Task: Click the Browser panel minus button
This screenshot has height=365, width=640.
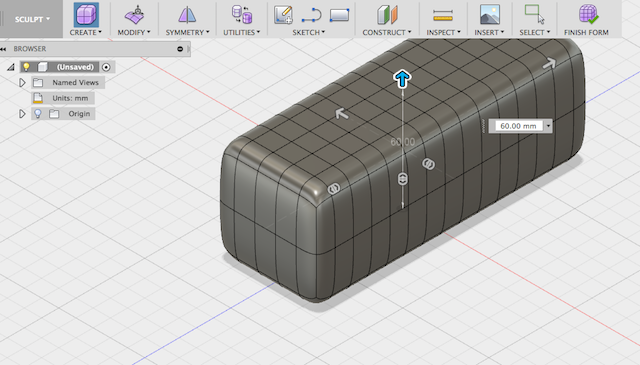Action: pyautogui.click(x=180, y=49)
